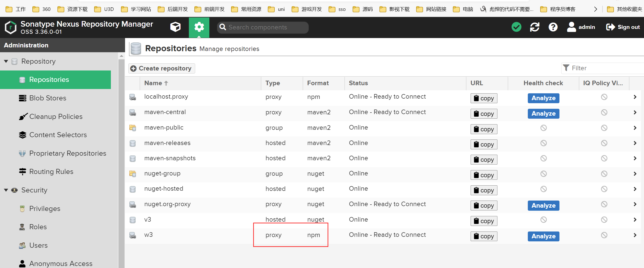Open details chevron for v3 row
The width and height of the screenshot is (644, 268).
(x=635, y=220)
